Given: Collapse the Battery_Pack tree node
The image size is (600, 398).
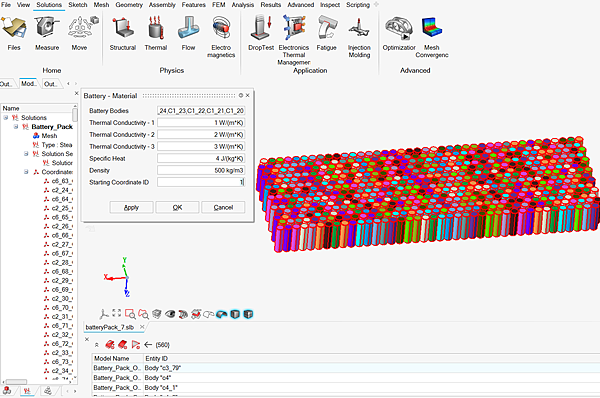Looking at the screenshot, I should (x=16, y=127).
